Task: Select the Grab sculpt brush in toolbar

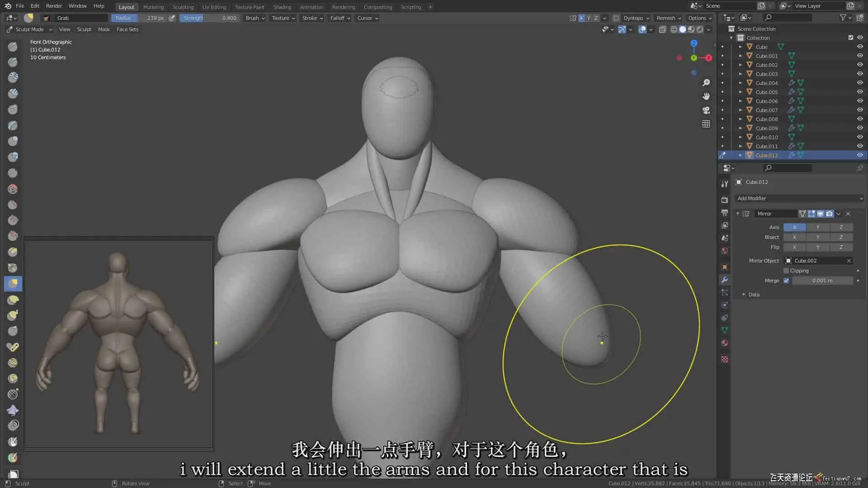Action: pyautogui.click(x=13, y=284)
